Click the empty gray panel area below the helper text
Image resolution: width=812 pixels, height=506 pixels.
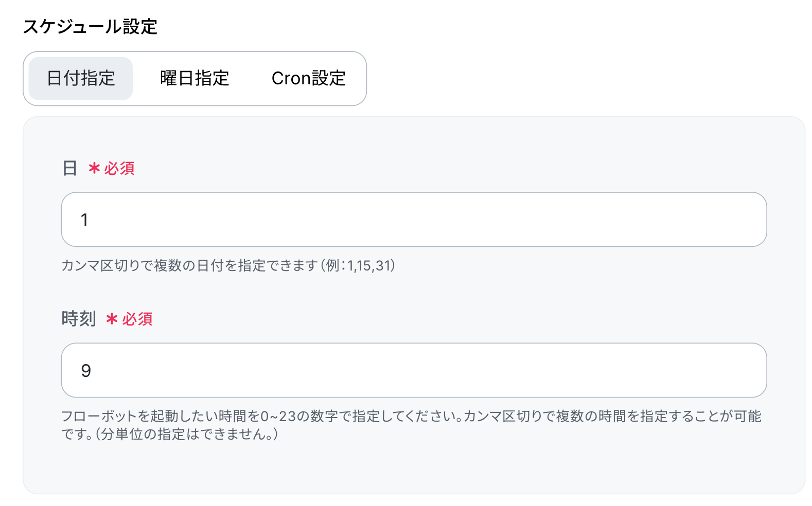tap(414, 469)
